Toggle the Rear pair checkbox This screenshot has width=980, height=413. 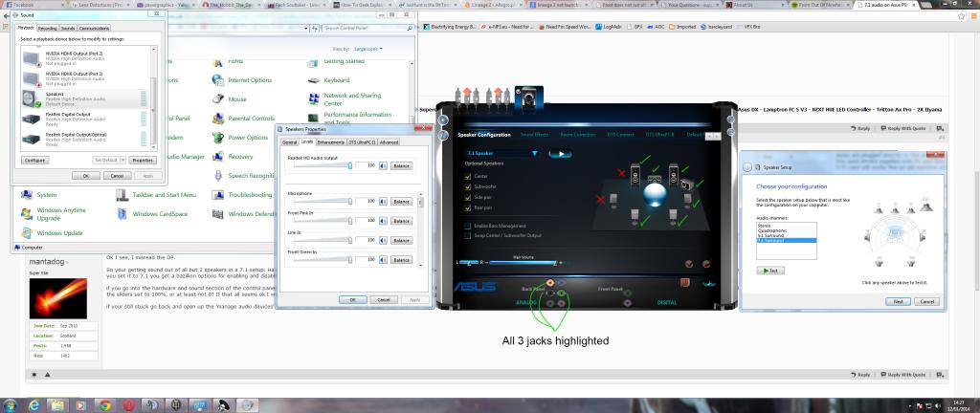467,206
